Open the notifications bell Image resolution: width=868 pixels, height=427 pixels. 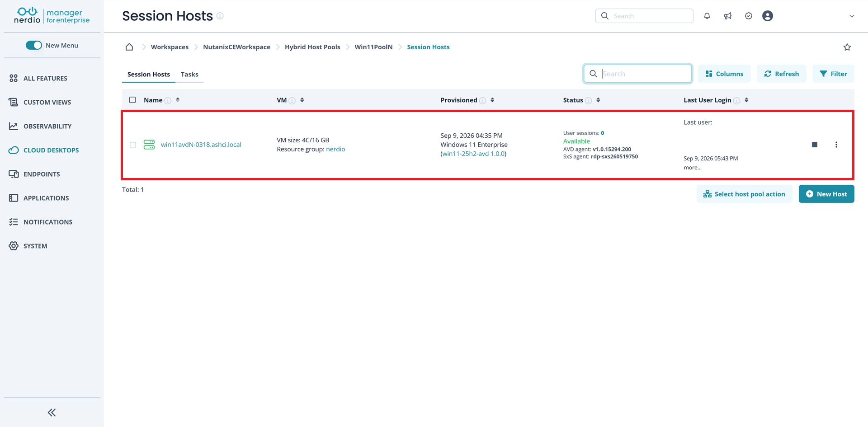pos(707,16)
